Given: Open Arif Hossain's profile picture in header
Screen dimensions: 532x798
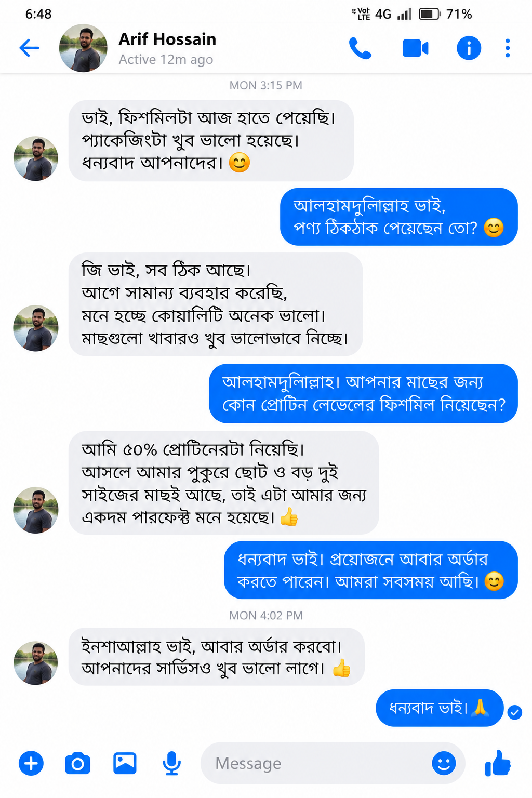Looking at the screenshot, I should 83,48.
